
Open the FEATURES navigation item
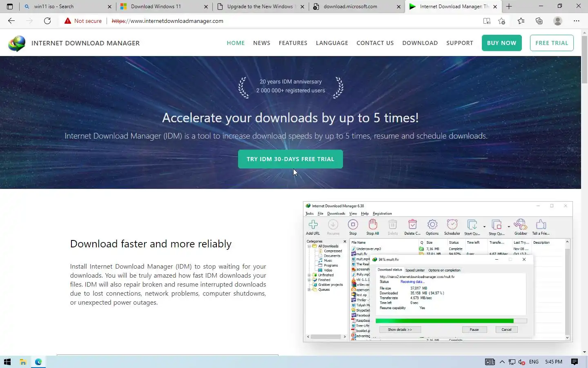pos(293,43)
